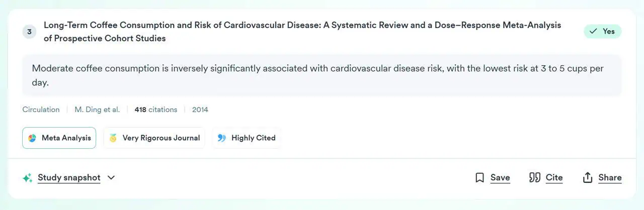The image size is (644, 210).
Task: Click the bookmark icon next to Save
Action: point(479,178)
